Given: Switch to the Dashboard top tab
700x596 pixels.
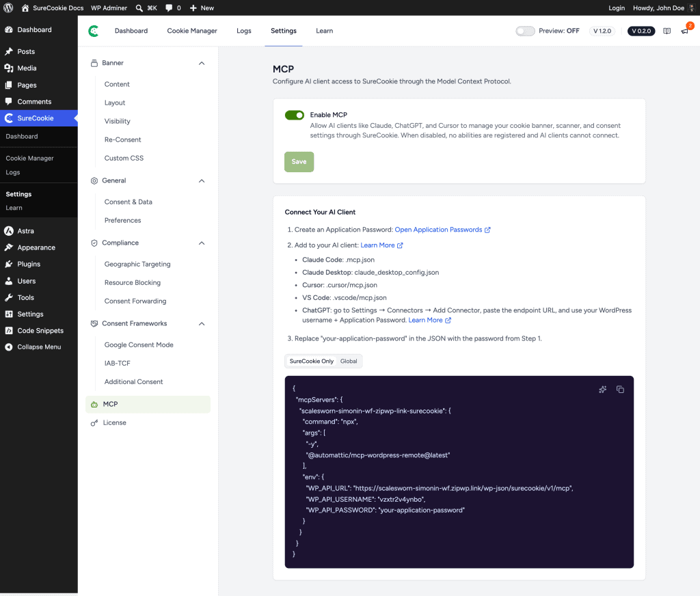Looking at the screenshot, I should click(x=131, y=31).
